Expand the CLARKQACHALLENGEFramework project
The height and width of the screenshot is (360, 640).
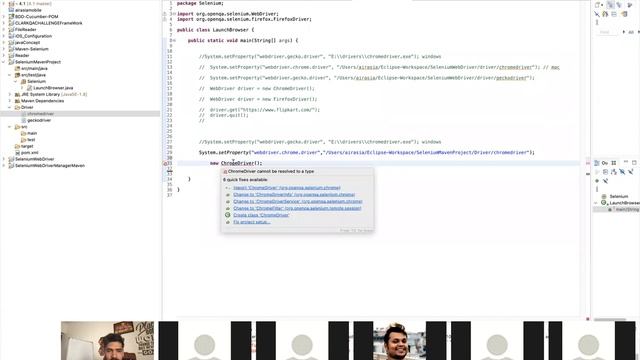tap(4, 23)
